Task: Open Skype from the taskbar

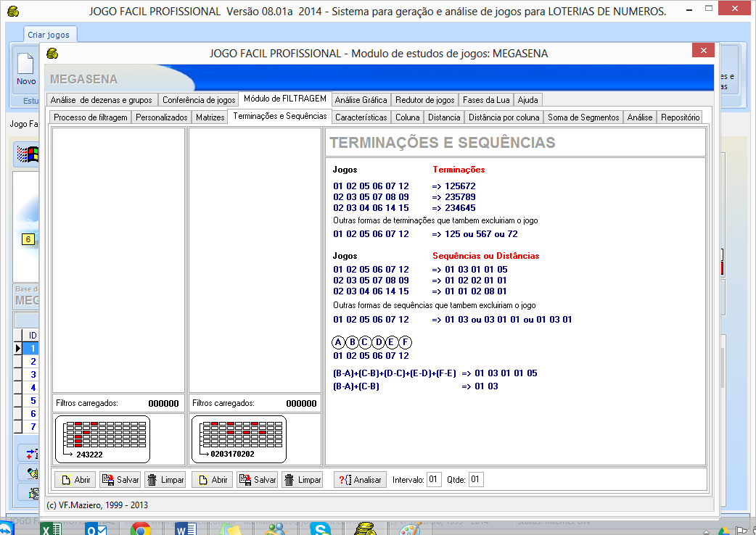Action: 321,529
